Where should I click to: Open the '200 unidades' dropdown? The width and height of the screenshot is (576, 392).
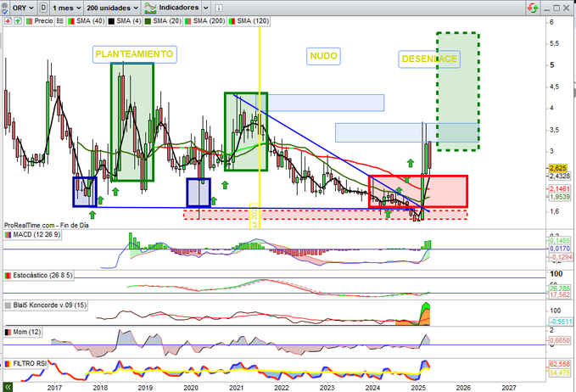pyautogui.click(x=113, y=8)
